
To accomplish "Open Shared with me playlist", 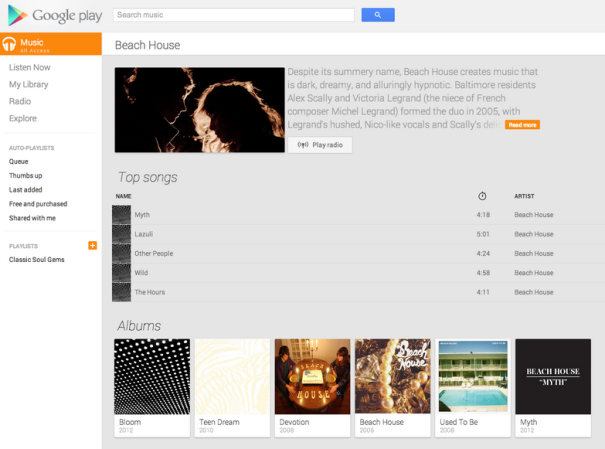I will click(32, 218).
